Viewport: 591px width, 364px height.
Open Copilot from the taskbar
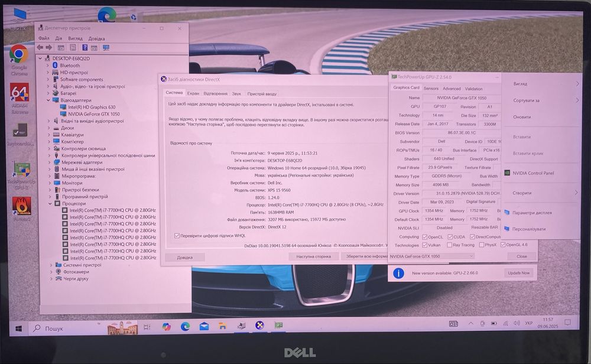click(x=166, y=327)
